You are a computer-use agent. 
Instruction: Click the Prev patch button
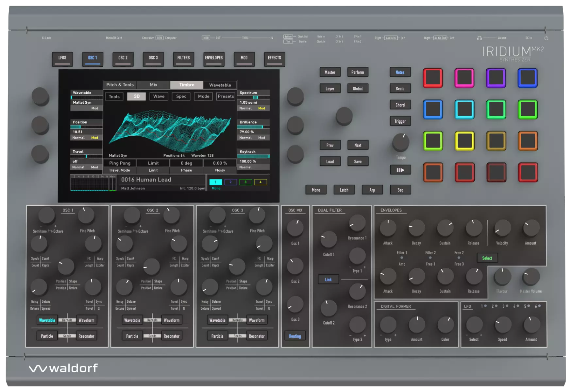click(330, 145)
